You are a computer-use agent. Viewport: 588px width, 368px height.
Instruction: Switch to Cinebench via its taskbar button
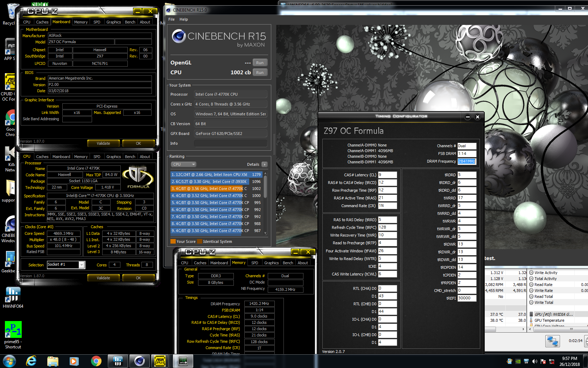click(x=139, y=361)
